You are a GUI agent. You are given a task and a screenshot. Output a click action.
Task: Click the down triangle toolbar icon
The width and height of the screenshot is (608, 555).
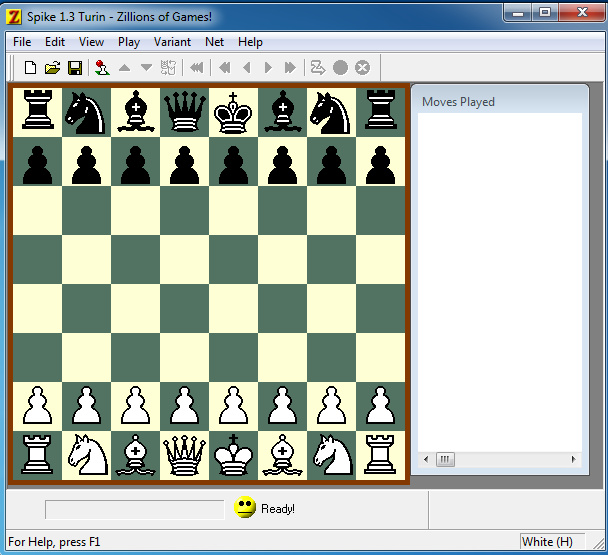[x=146, y=68]
